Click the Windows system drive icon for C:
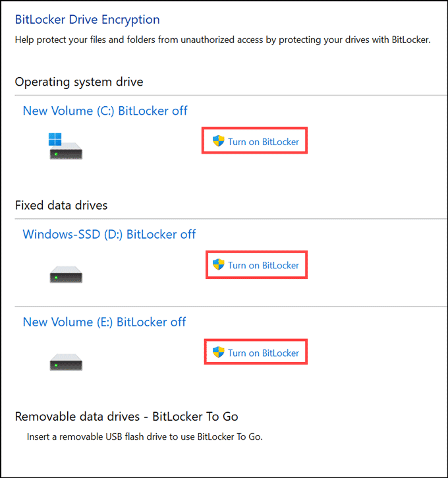The image size is (448, 478). click(x=66, y=146)
